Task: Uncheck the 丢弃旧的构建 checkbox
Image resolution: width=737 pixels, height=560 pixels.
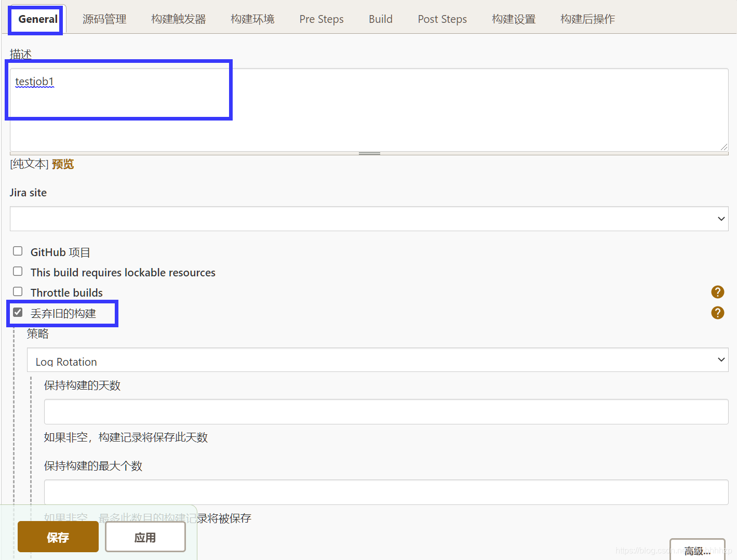Action: [x=18, y=312]
